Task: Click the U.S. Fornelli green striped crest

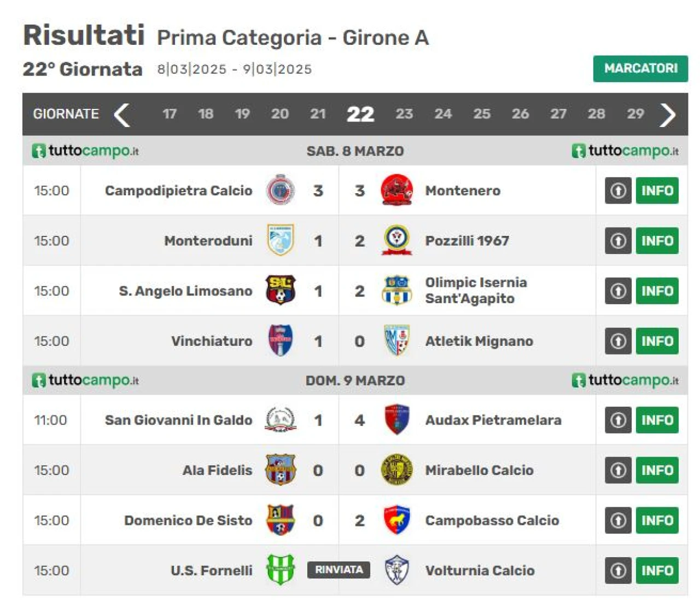Action: tap(281, 570)
